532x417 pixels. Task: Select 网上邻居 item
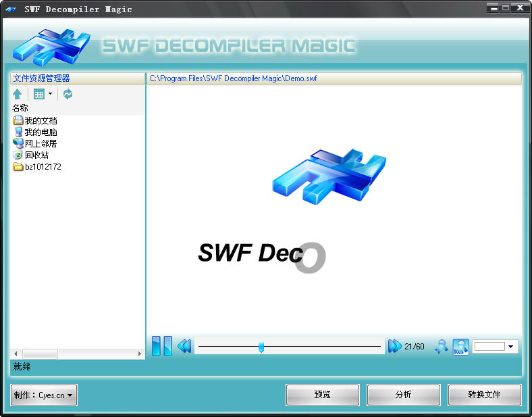click(35, 144)
